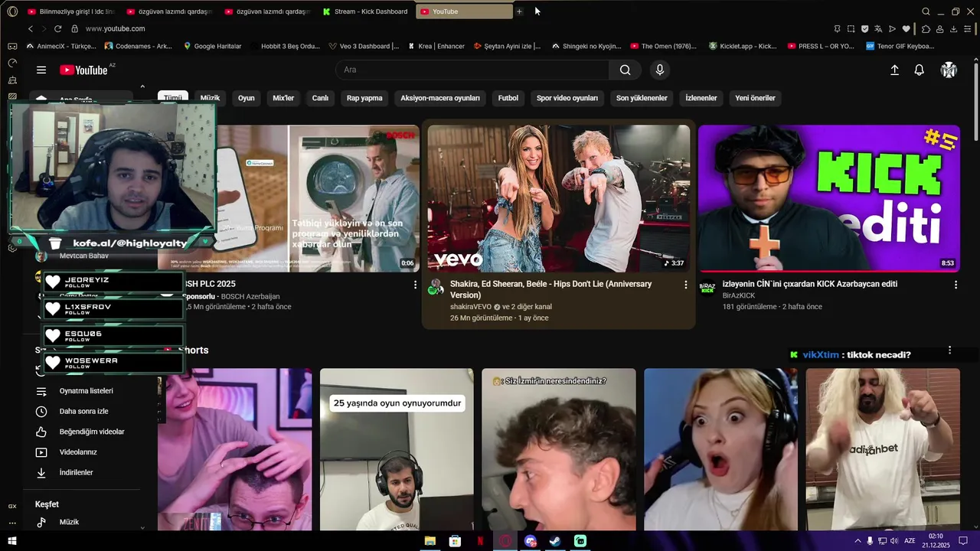Open the Opera GX menu logo
This screenshot has height=551, width=980.
12,11
